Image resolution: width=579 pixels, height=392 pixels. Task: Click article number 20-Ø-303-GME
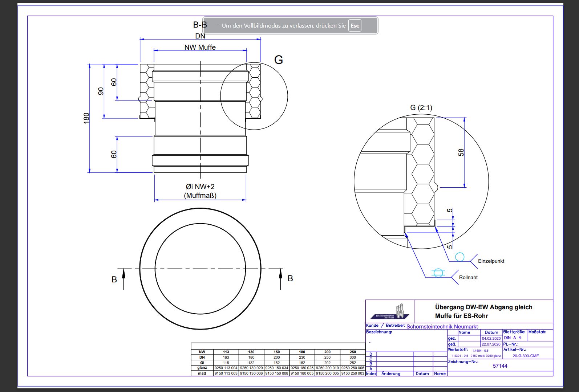click(526, 356)
